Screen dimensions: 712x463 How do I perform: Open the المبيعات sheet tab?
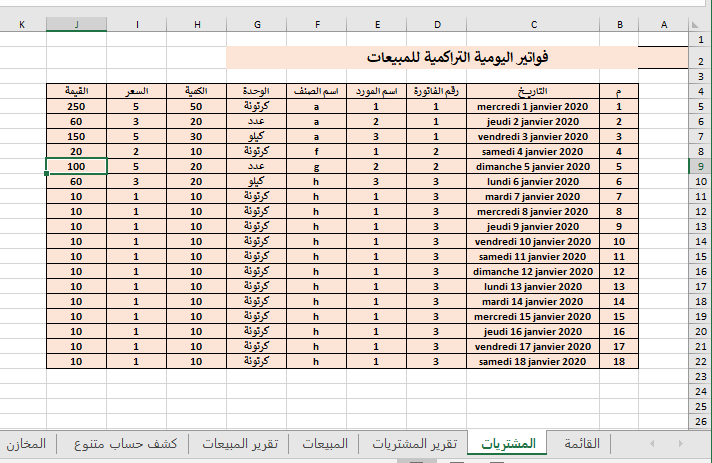coord(324,443)
